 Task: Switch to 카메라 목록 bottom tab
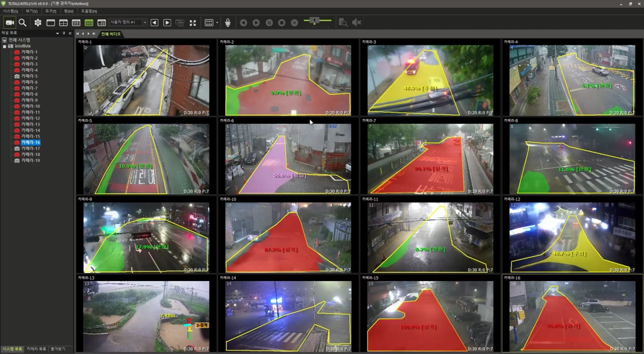pos(37,349)
